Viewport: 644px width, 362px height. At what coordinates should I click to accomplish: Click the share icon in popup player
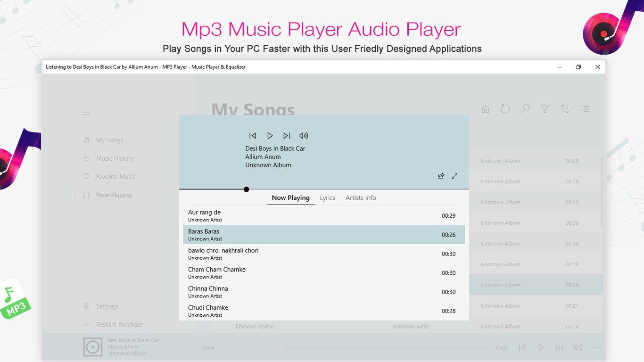click(441, 176)
